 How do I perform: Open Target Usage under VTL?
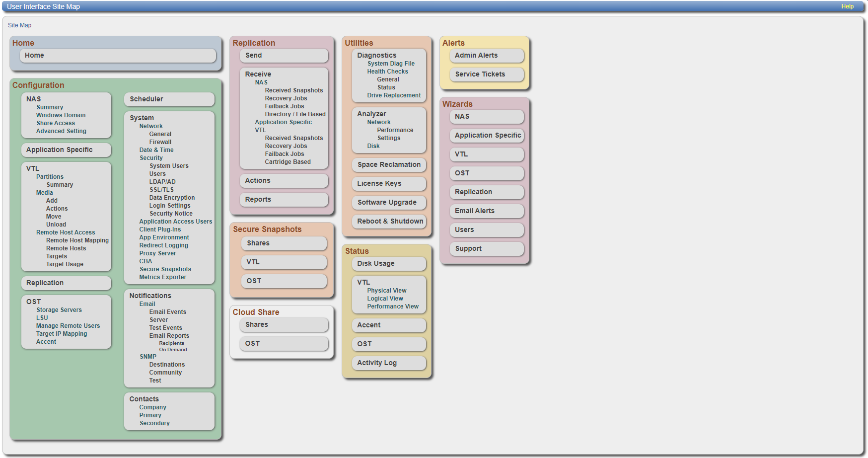(x=65, y=264)
